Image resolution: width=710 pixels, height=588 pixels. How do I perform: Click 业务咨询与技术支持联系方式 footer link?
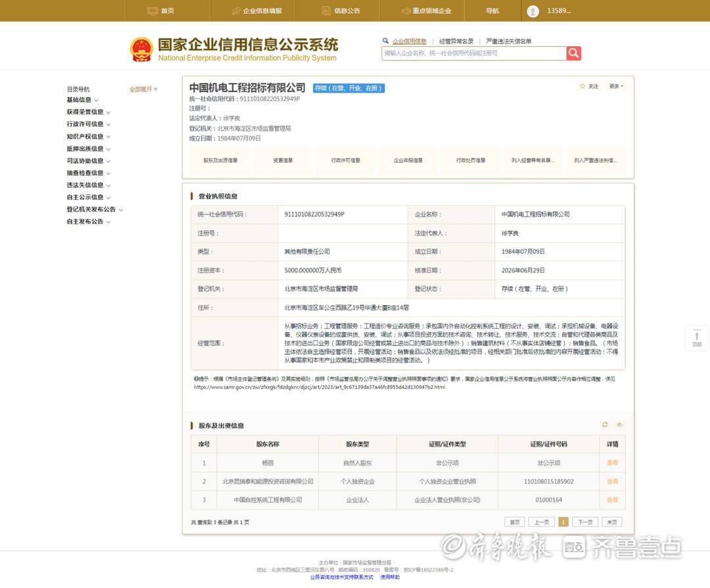point(342,577)
